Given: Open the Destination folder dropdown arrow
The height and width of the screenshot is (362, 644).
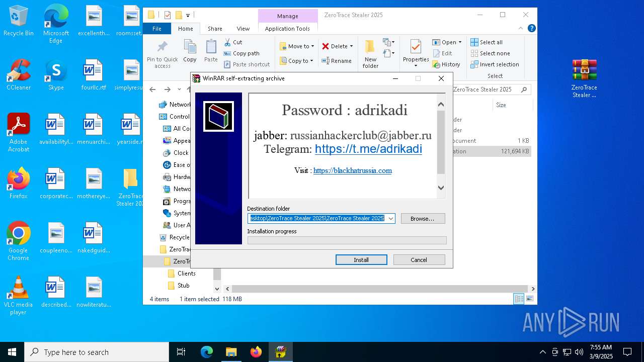Looking at the screenshot, I should [390, 219].
